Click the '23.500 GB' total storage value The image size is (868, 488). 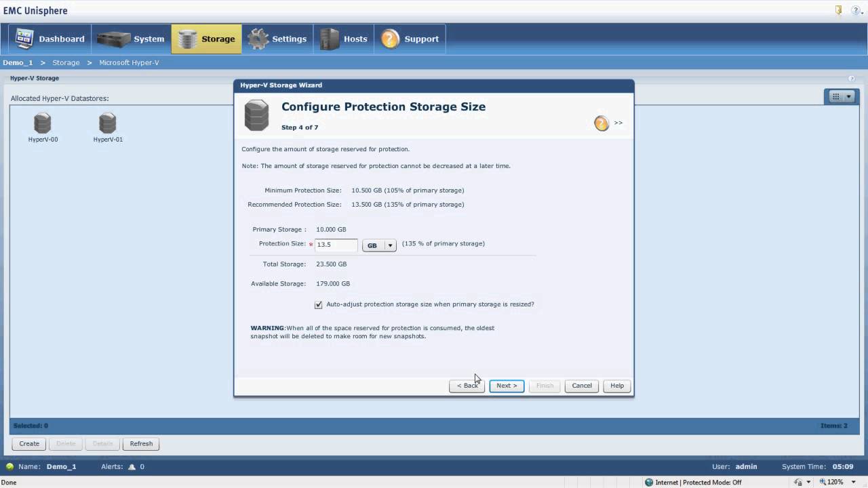tap(332, 264)
